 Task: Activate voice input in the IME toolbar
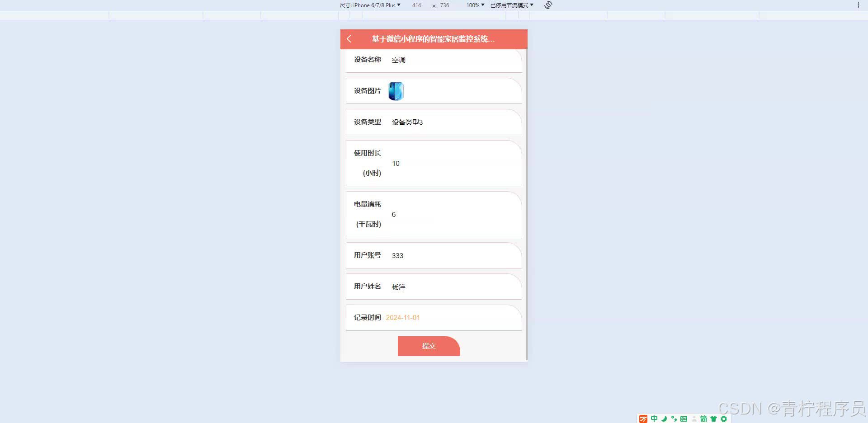[674, 418]
